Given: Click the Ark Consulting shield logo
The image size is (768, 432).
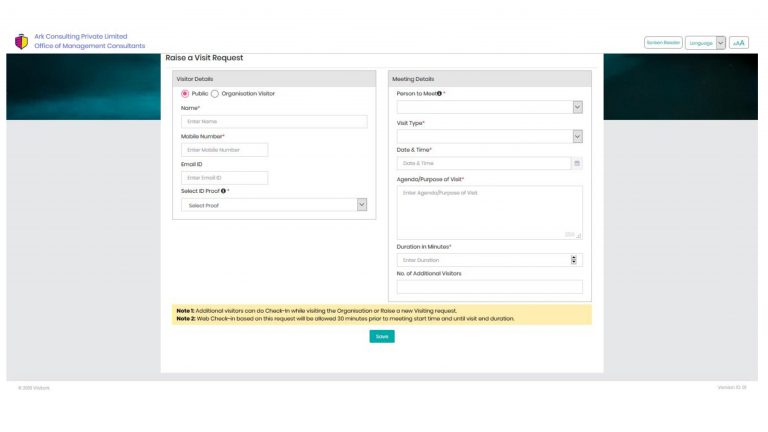Looking at the screenshot, I should coord(22,42).
